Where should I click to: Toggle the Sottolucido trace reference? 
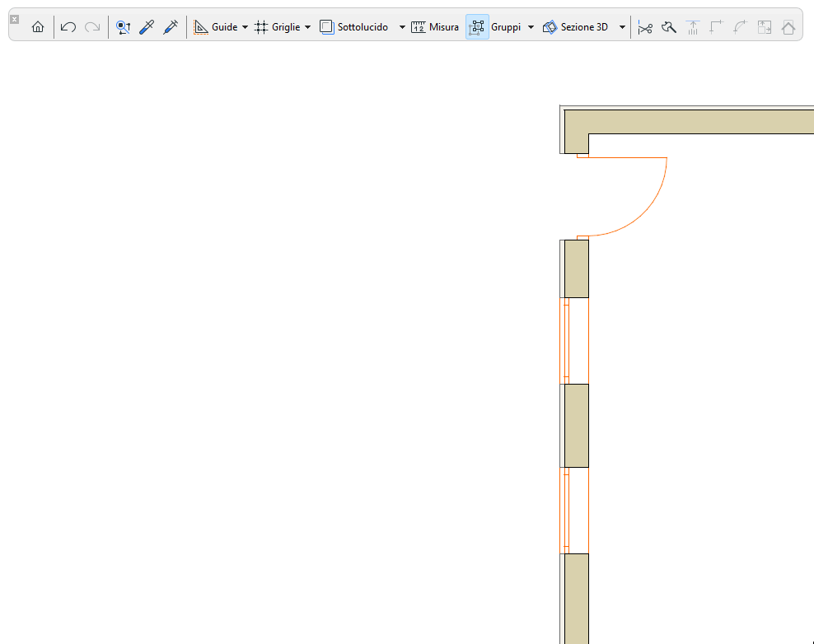point(326,26)
